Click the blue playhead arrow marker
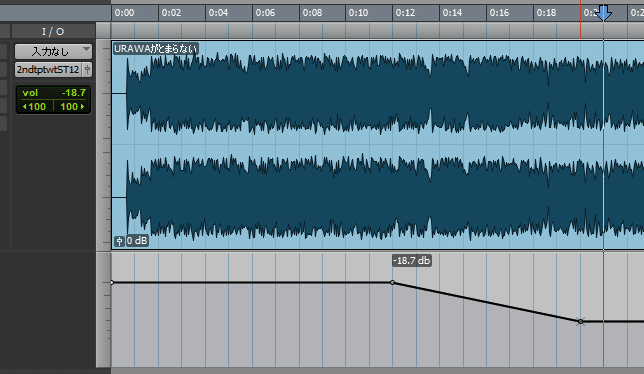Image resolution: width=644 pixels, height=374 pixels. [x=603, y=13]
